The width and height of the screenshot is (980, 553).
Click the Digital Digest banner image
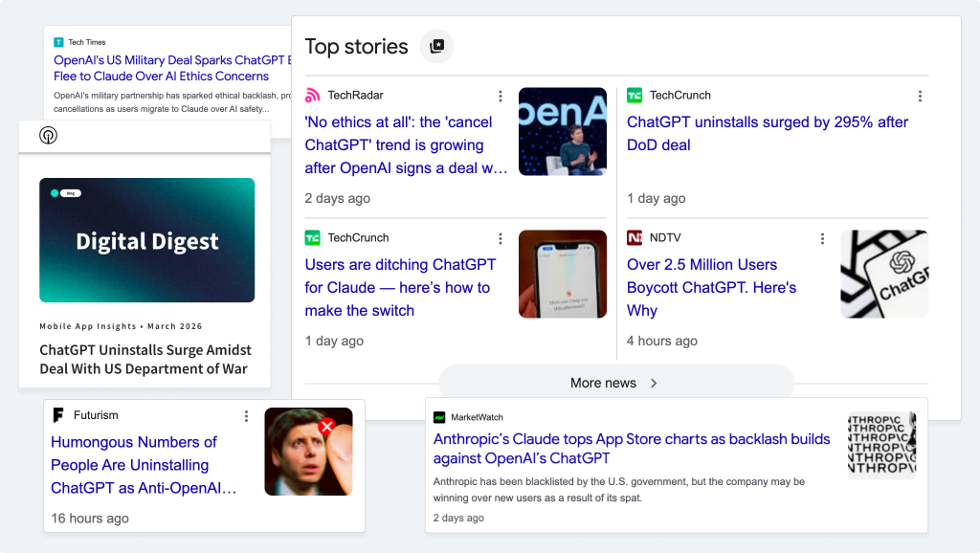coord(146,240)
